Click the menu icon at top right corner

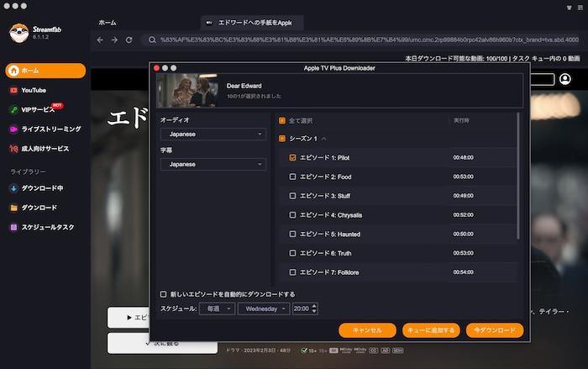580,8
